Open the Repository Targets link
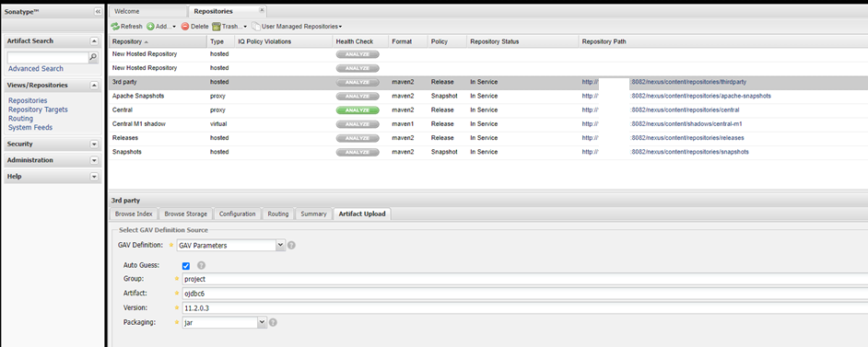Image resolution: width=868 pixels, height=347 pixels. 38,110
